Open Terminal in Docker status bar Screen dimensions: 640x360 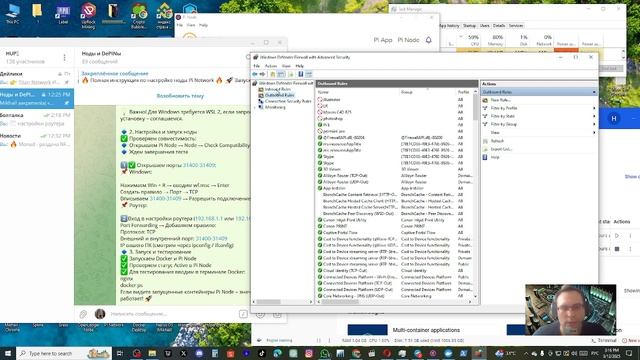click(604, 340)
